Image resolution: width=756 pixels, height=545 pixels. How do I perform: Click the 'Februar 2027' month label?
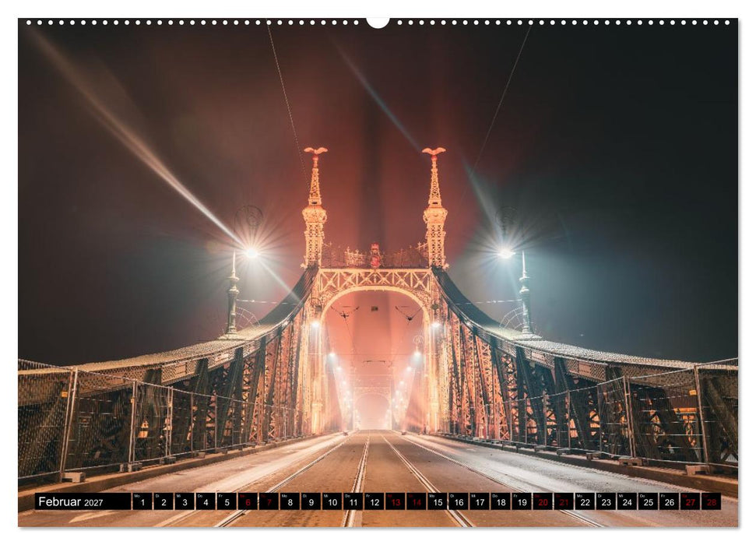tap(71, 501)
